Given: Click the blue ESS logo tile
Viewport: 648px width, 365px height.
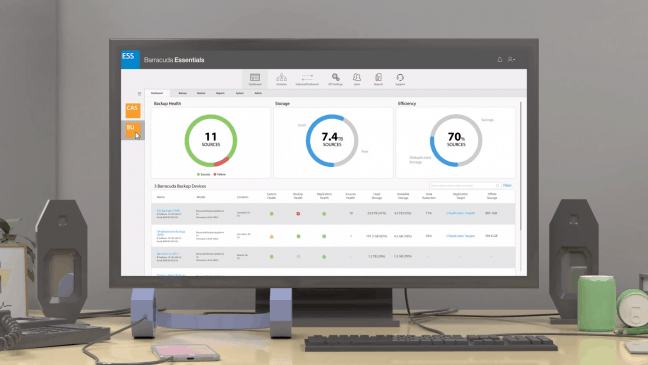Looking at the screenshot, I should pyautogui.click(x=130, y=59).
